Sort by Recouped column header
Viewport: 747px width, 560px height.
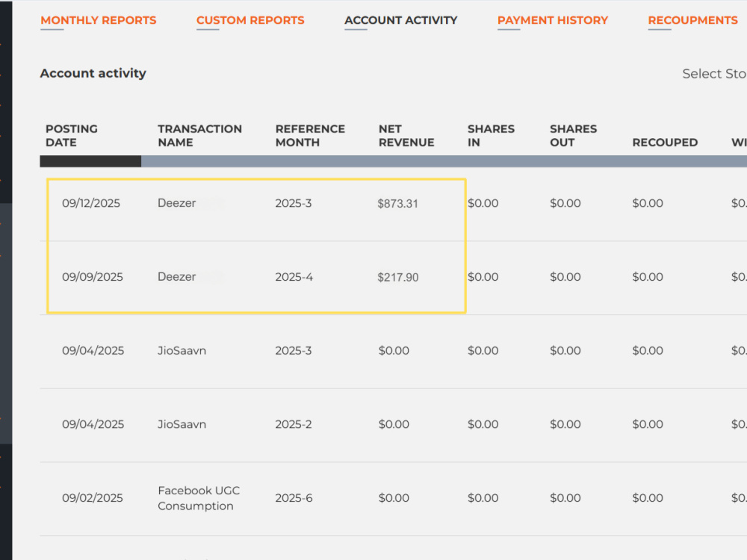pos(665,143)
